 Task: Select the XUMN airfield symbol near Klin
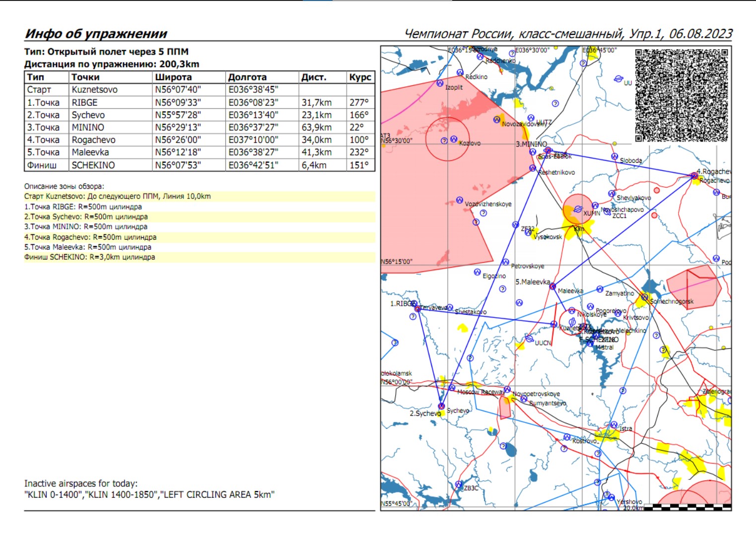click(x=578, y=209)
